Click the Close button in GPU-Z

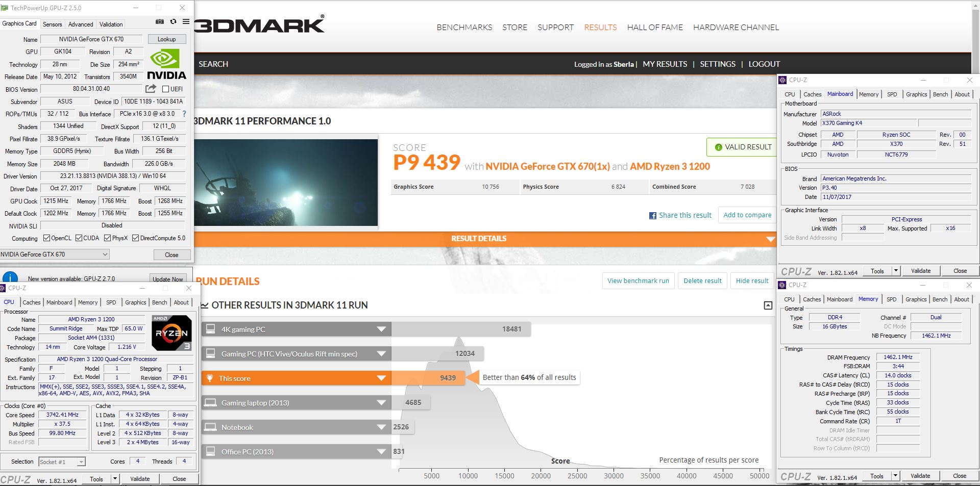coord(171,254)
